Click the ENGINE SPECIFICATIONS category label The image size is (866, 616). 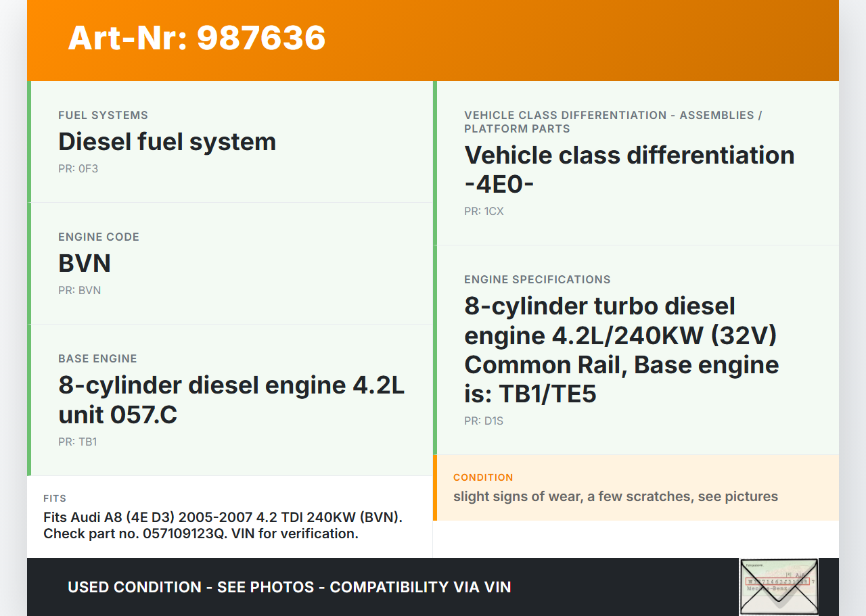[537, 280]
